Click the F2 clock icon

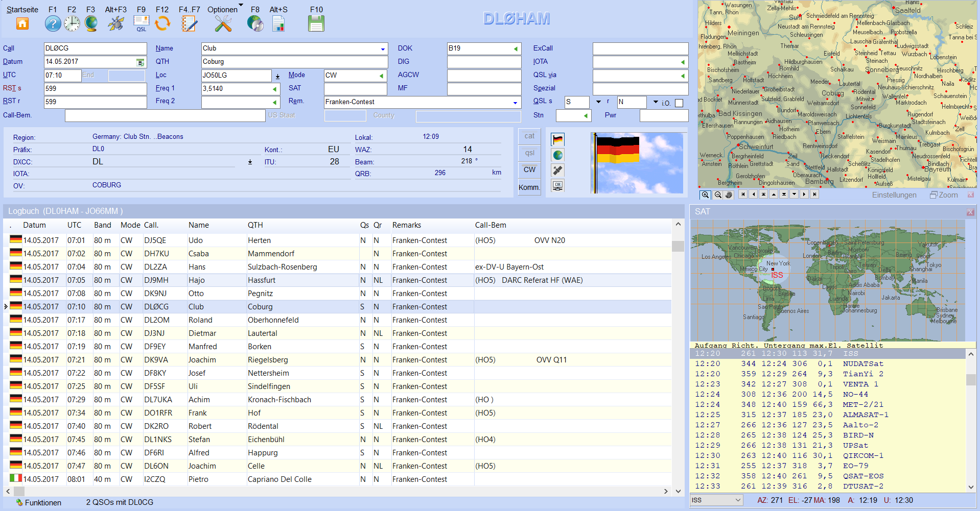click(72, 23)
